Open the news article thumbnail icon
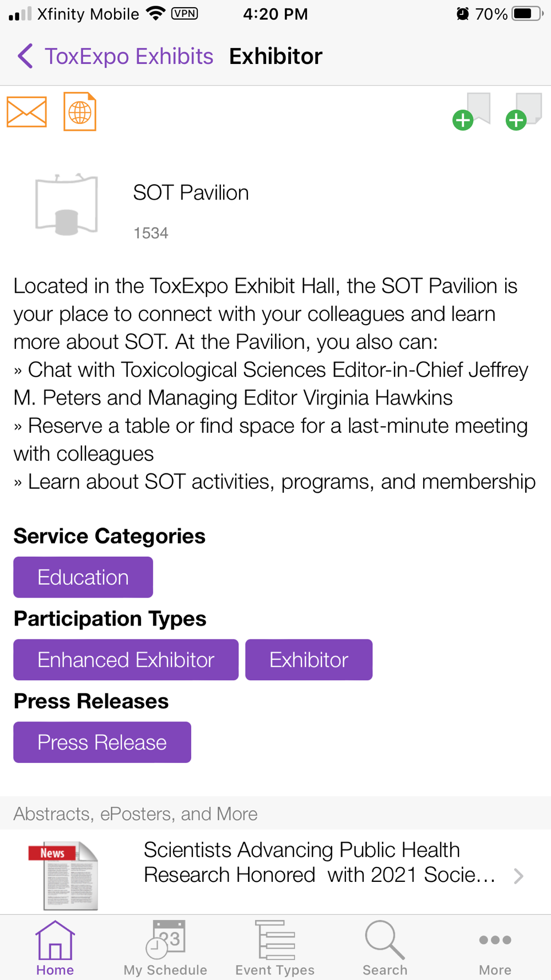The width and height of the screenshot is (551, 980). pyautogui.click(x=64, y=875)
